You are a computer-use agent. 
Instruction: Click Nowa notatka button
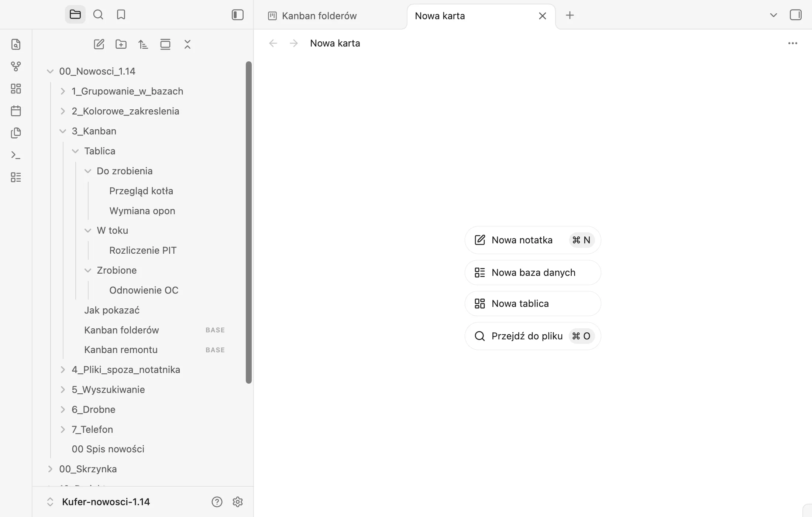pos(533,240)
